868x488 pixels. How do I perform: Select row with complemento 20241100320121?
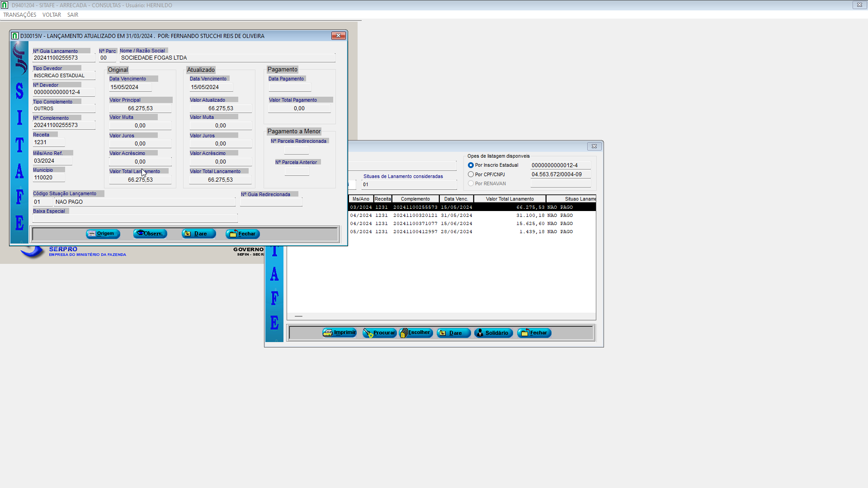point(415,216)
